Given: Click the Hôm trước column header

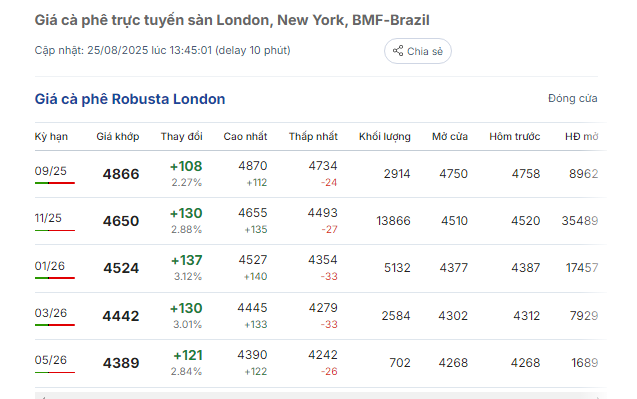Looking at the screenshot, I should coord(515,137).
